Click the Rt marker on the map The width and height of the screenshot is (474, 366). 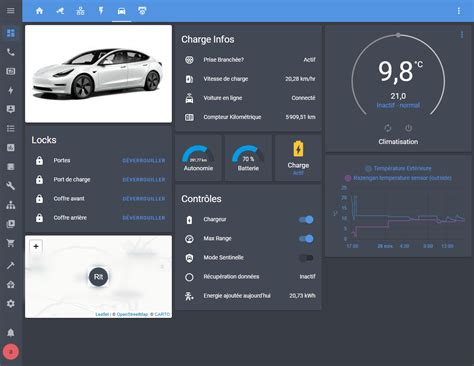98,277
